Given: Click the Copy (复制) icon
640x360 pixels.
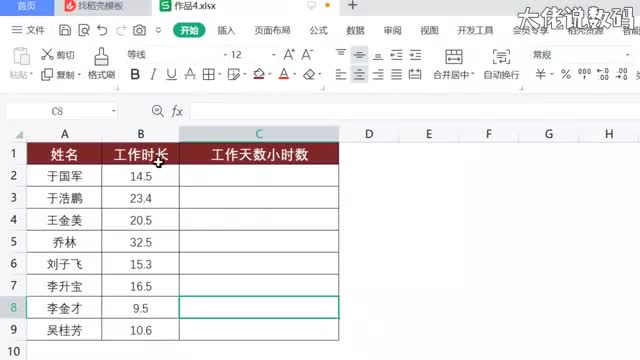Looking at the screenshot, I should 47,75.
